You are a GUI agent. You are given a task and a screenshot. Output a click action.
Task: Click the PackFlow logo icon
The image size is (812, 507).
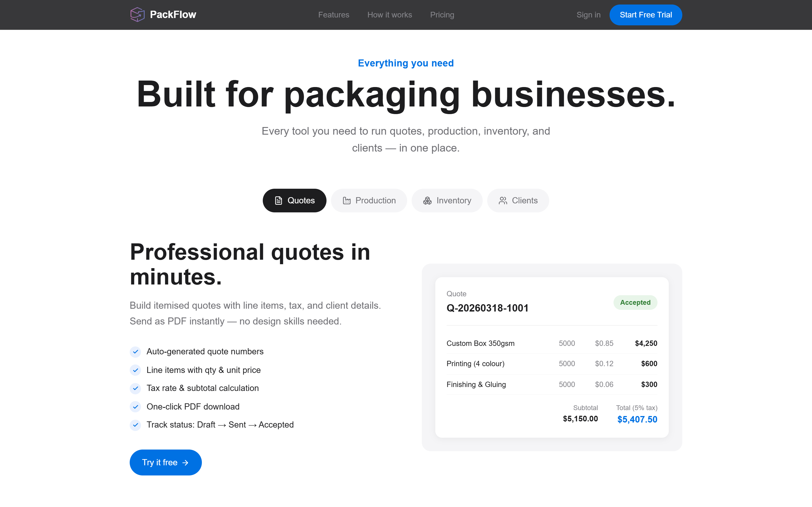click(137, 14)
